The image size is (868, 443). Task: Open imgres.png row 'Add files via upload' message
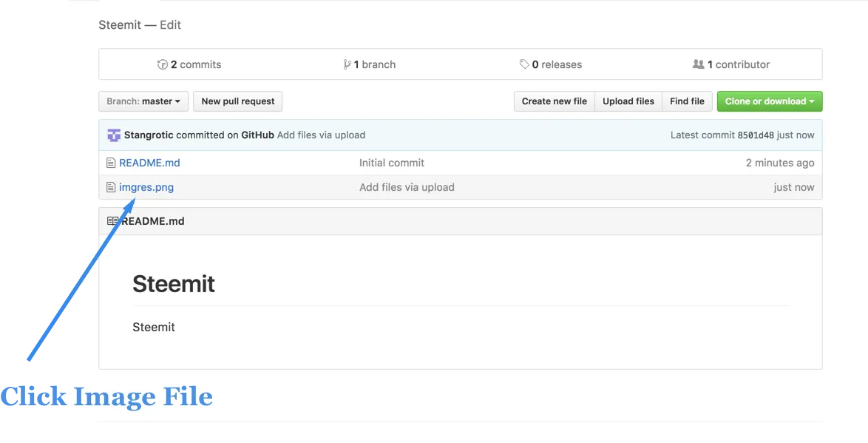click(407, 187)
